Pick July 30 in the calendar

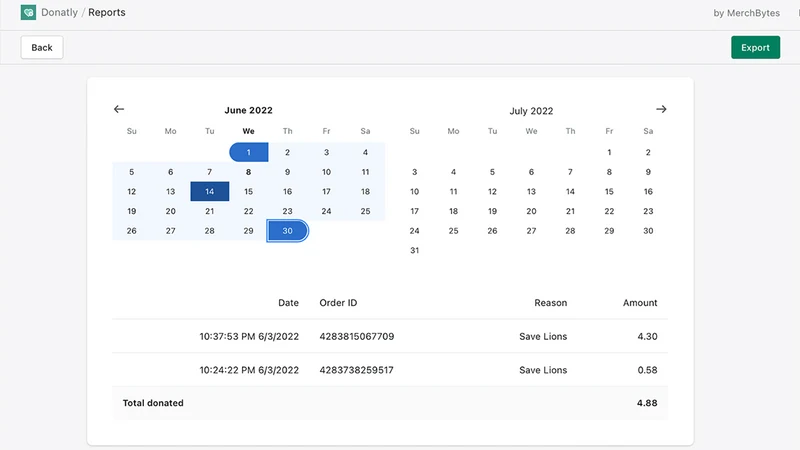coord(648,231)
